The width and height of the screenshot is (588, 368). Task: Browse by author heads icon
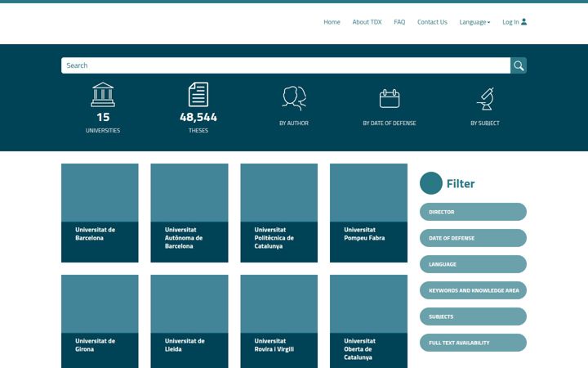click(x=294, y=98)
